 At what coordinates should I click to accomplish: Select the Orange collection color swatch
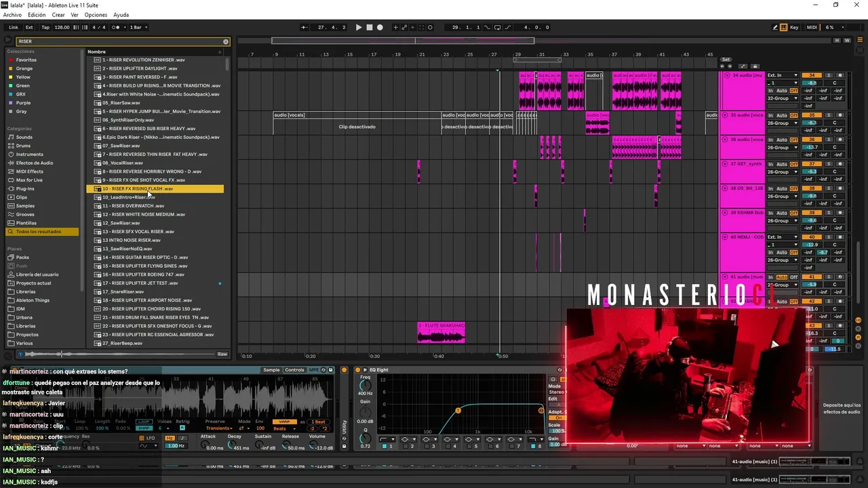tap(10, 68)
